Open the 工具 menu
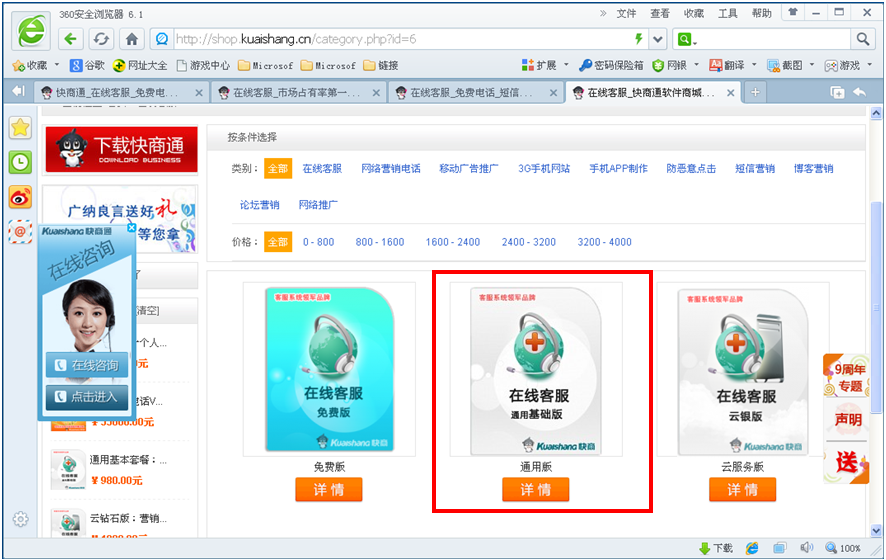Screen dimensions: 886x560 pos(728,13)
